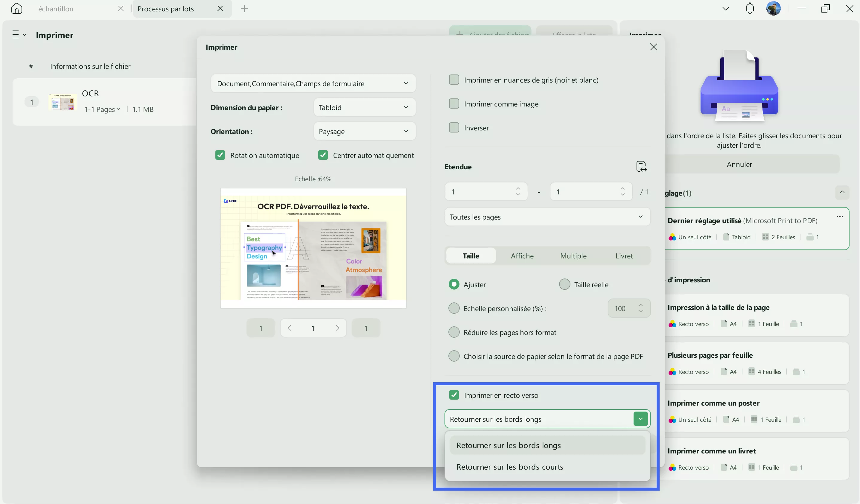This screenshot has height=504, width=860.
Task: Click the Annuler button
Action: [x=739, y=165]
